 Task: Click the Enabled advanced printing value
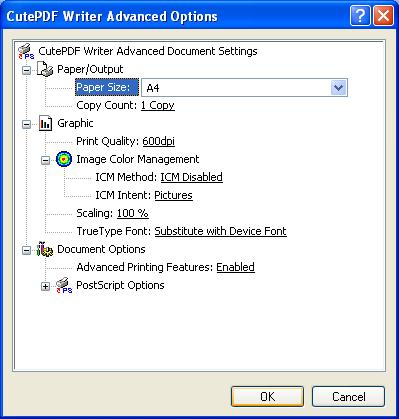pos(236,267)
